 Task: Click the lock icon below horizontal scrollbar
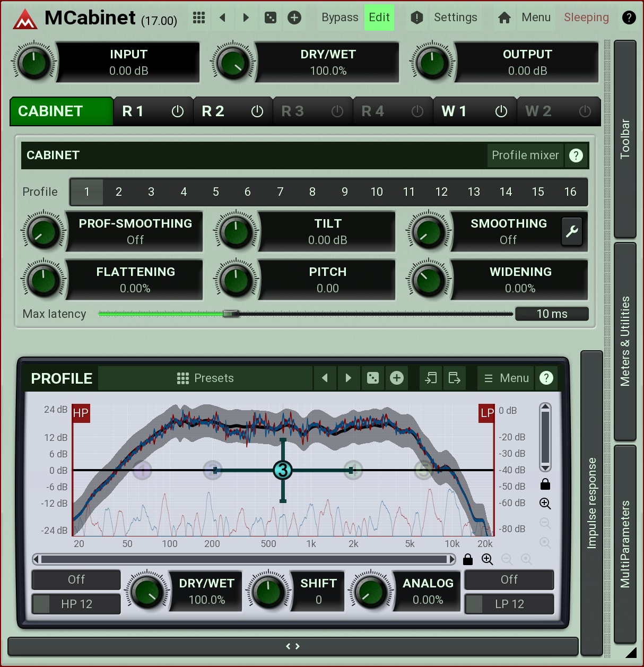[467, 559]
